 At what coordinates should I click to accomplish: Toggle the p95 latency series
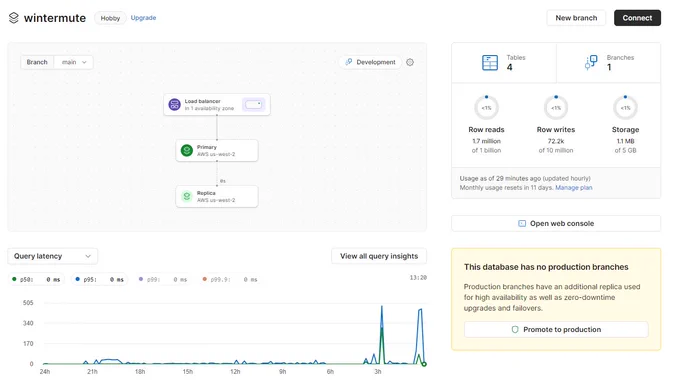tap(99, 279)
